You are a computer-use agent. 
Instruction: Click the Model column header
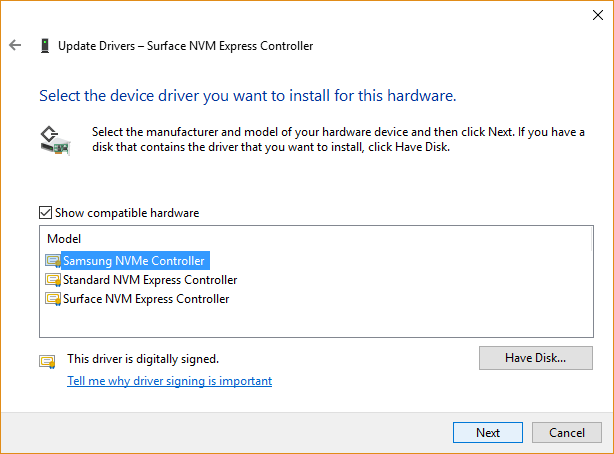pos(63,239)
